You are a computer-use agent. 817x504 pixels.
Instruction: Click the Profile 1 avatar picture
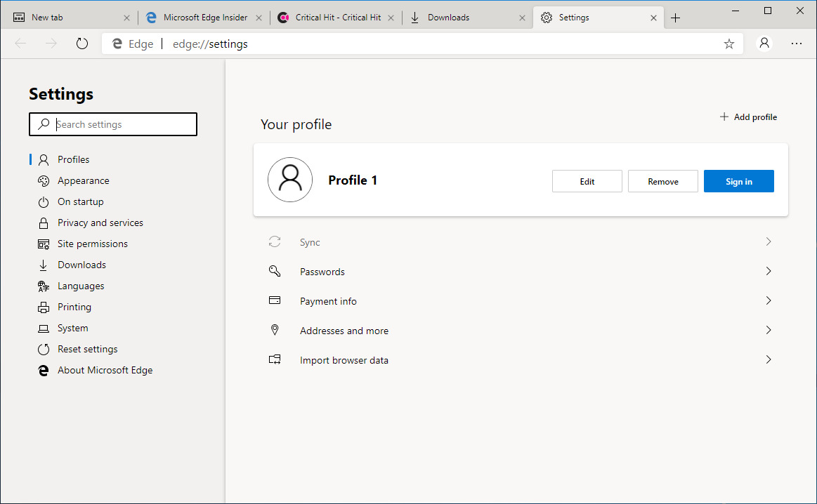pos(290,180)
